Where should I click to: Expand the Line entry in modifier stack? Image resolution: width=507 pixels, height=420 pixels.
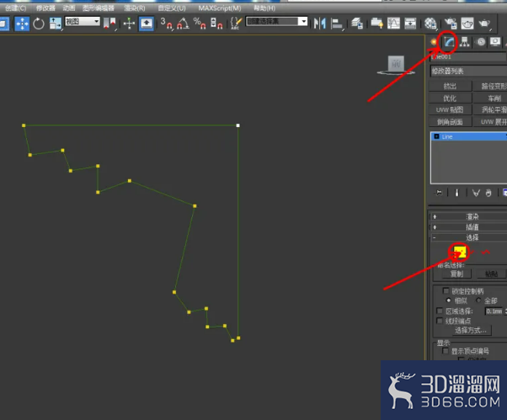click(436, 136)
